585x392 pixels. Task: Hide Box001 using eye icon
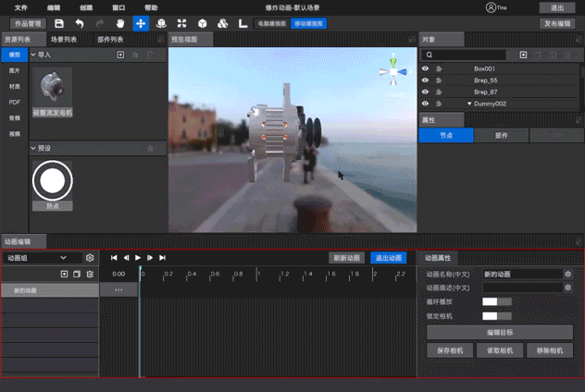pos(425,68)
